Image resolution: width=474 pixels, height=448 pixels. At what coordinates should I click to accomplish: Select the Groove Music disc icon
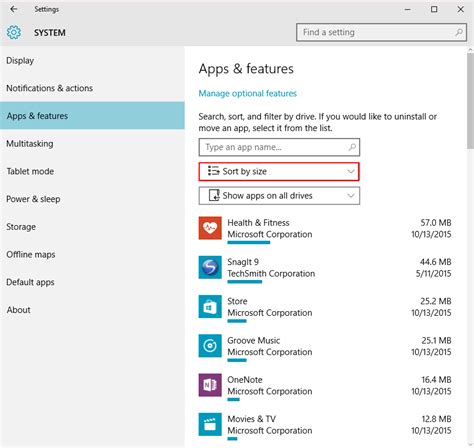tap(210, 346)
